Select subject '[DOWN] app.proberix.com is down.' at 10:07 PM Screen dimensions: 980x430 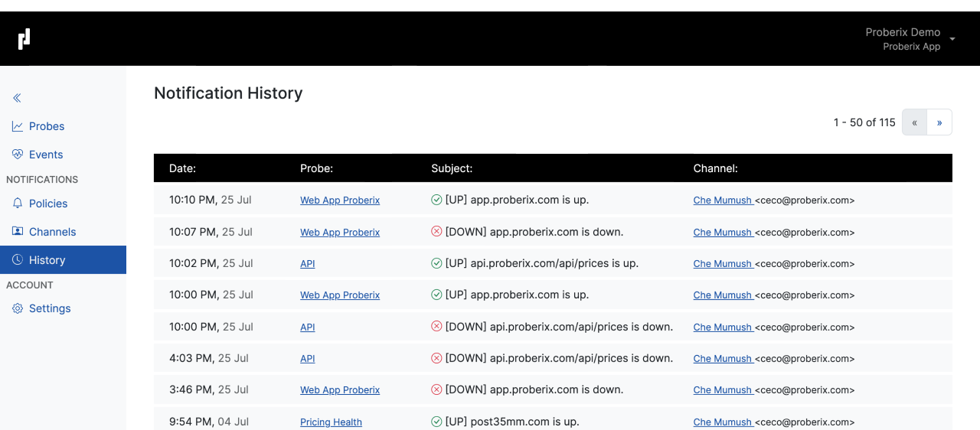(x=534, y=232)
